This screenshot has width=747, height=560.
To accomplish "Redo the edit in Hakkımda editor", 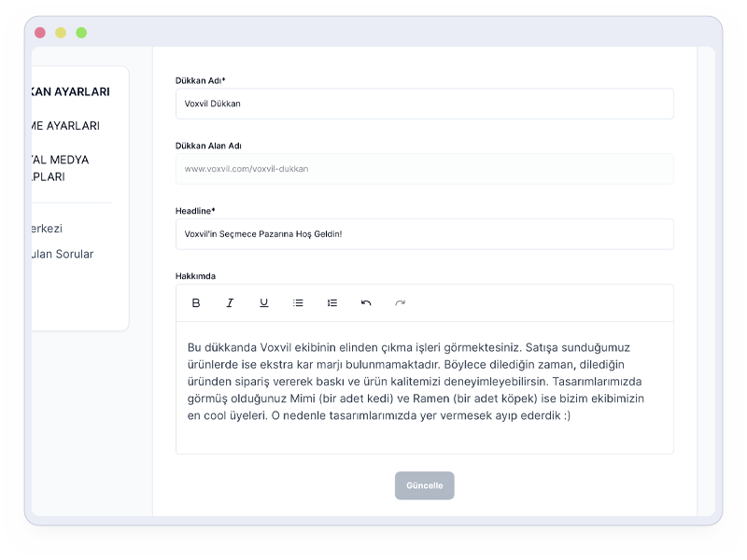I will tap(401, 302).
